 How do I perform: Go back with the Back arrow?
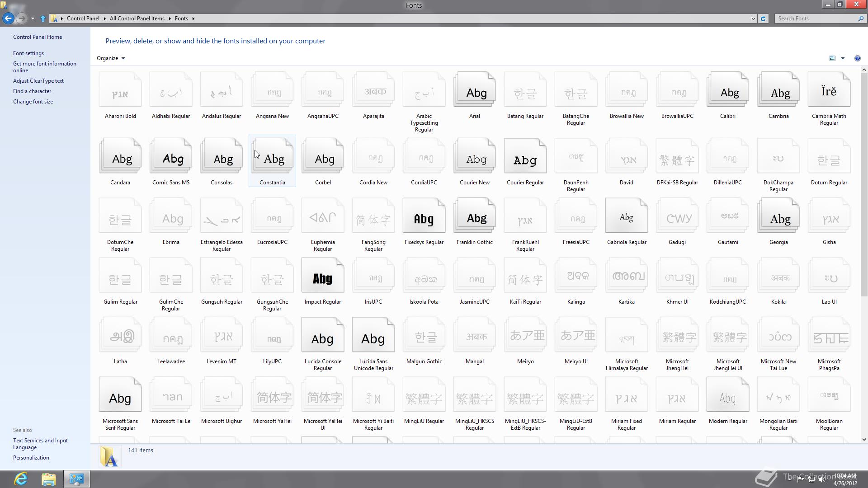point(8,19)
